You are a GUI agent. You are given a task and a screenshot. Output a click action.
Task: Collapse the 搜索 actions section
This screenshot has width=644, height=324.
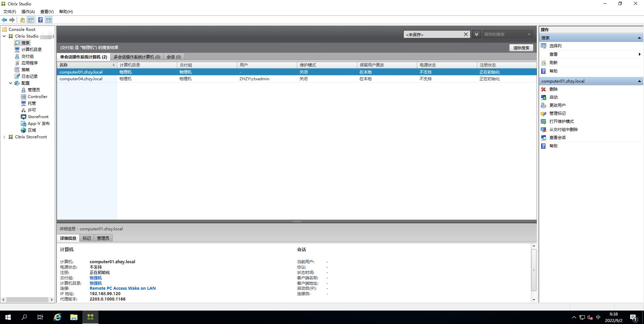639,38
